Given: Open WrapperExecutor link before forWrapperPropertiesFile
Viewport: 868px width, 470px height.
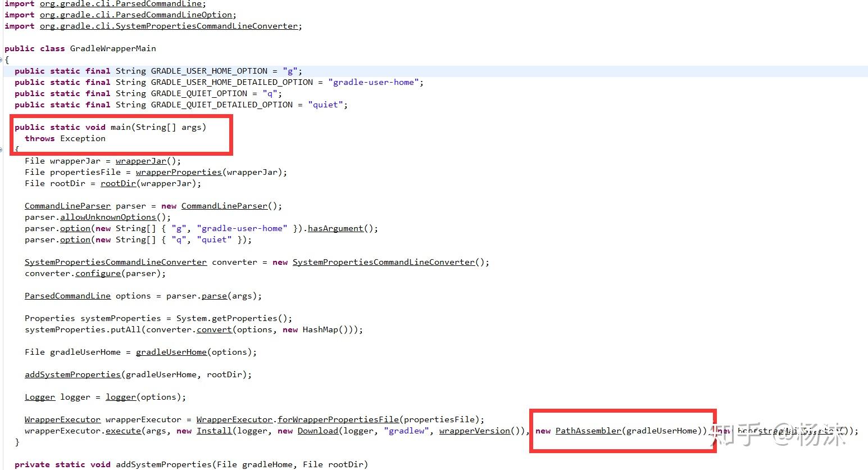Looking at the screenshot, I should coord(234,419).
